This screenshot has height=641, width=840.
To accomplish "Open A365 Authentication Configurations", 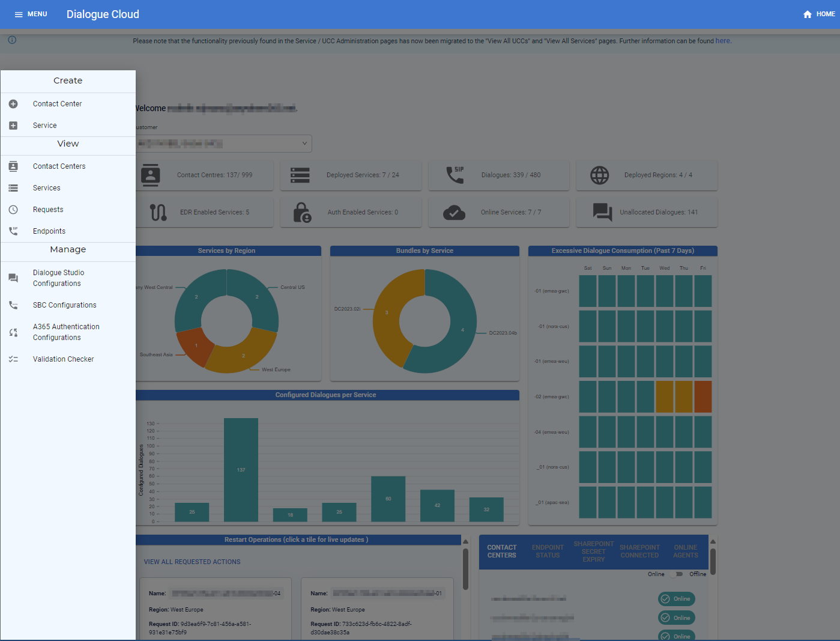I will pos(68,332).
